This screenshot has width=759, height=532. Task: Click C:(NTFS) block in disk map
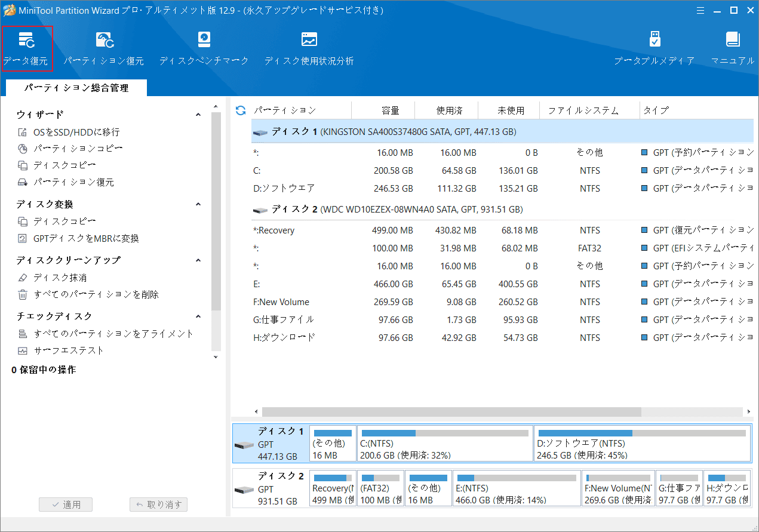(x=444, y=444)
